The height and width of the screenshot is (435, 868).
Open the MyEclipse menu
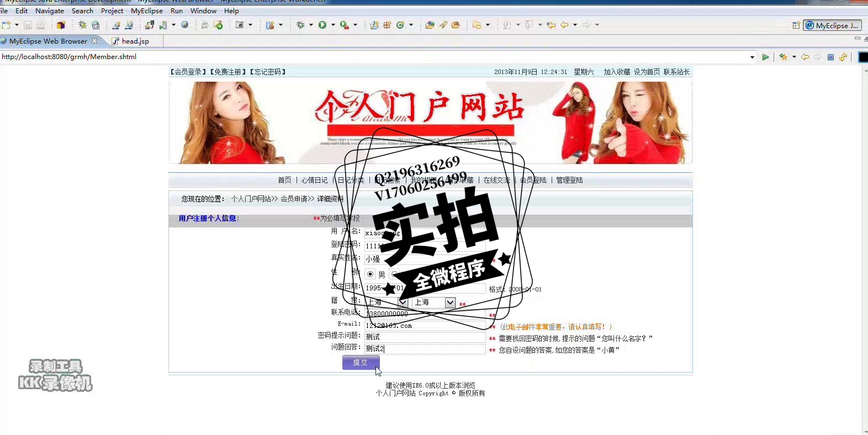pos(147,10)
